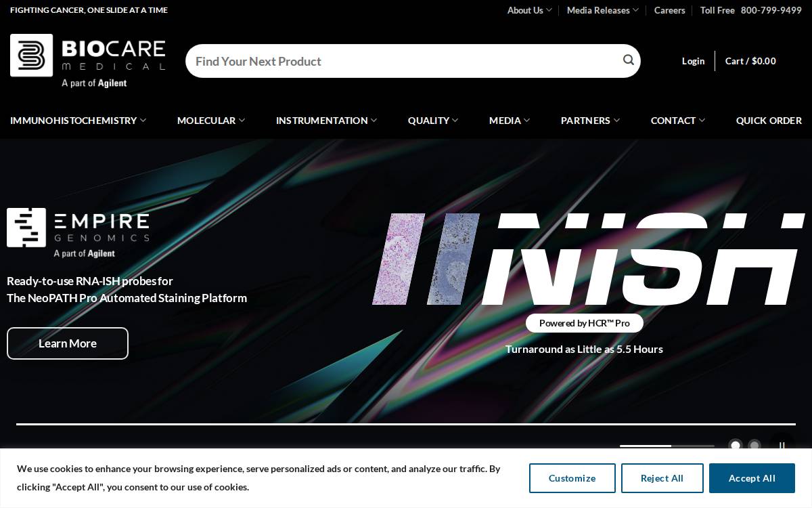Open the Media navigation menu
Screen dimensions: 812x508
[x=510, y=121]
